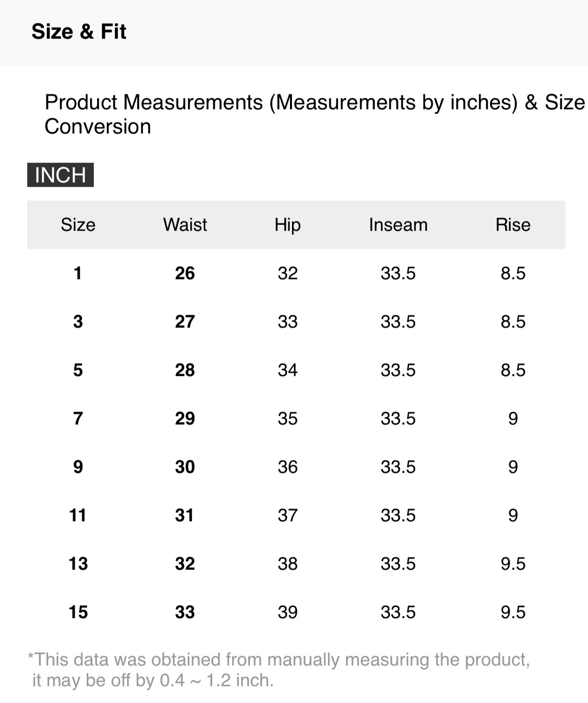Click the INCH unit tab
The height and width of the screenshot is (703, 588).
coord(61,175)
